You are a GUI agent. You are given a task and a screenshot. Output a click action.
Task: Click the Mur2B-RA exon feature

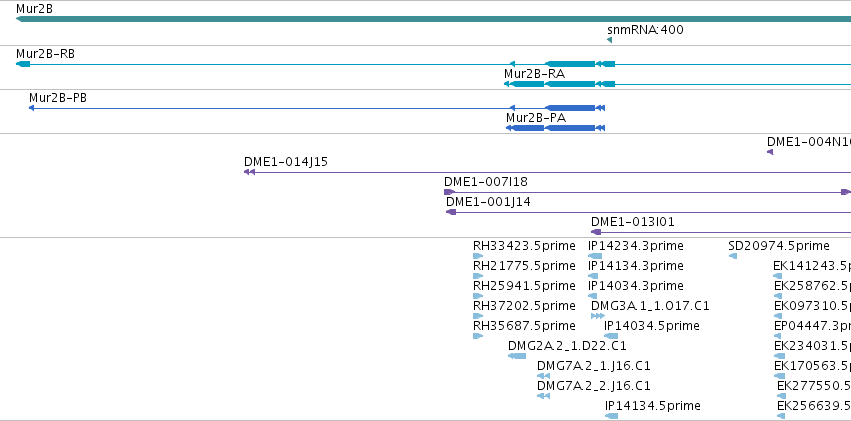[x=570, y=84]
